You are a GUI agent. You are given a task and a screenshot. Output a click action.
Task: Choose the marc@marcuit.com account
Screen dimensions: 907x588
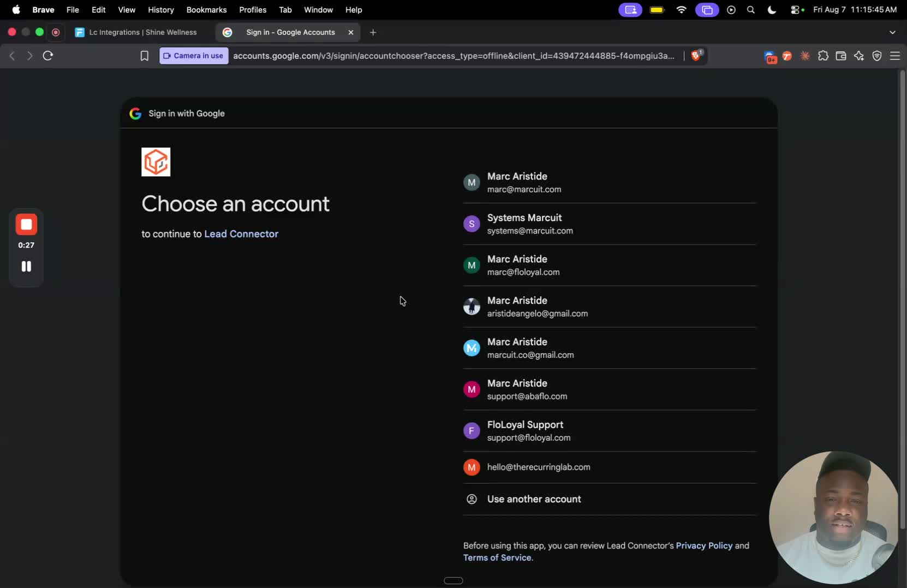(610, 183)
